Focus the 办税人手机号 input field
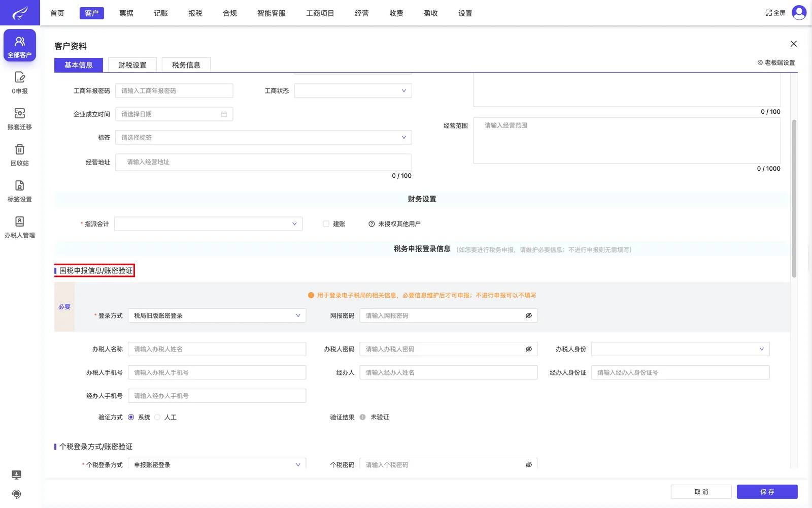The height and width of the screenshot is (508, 812). (x=217, y=372)
